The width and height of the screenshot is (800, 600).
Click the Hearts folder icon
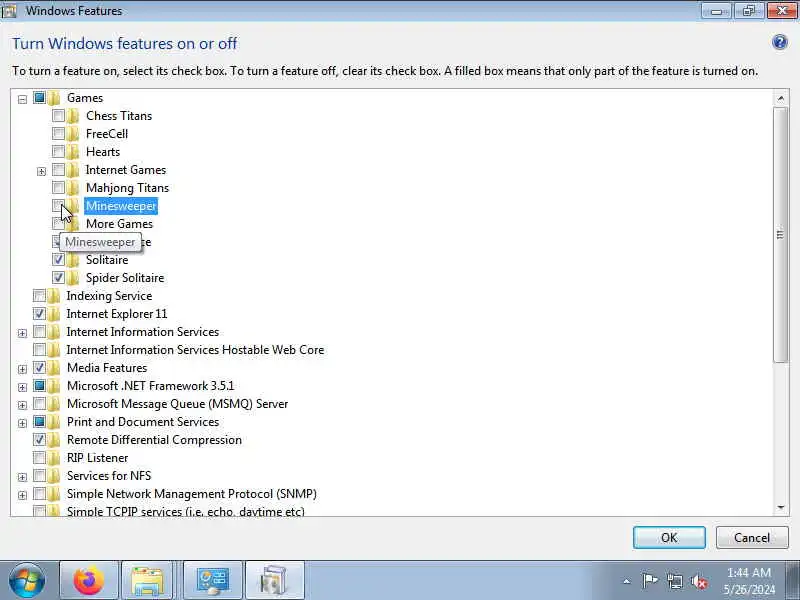point(73,152)
